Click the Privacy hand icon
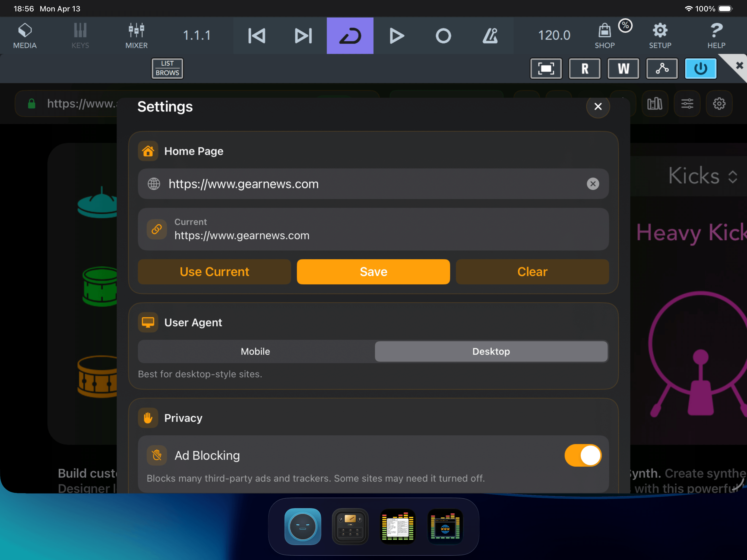The image size is (747, 560). (x=148, y=418)
